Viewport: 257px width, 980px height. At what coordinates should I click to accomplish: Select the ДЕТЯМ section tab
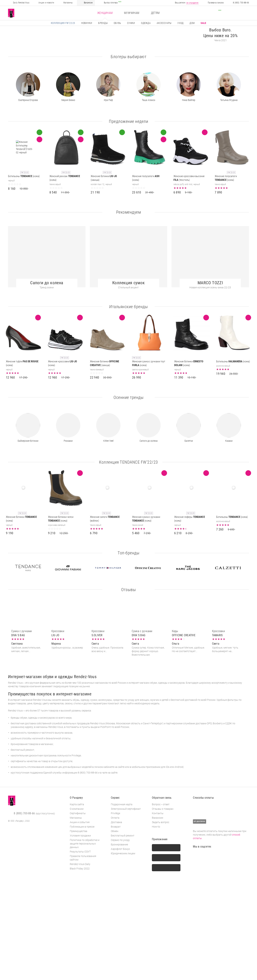coord(155,13)
